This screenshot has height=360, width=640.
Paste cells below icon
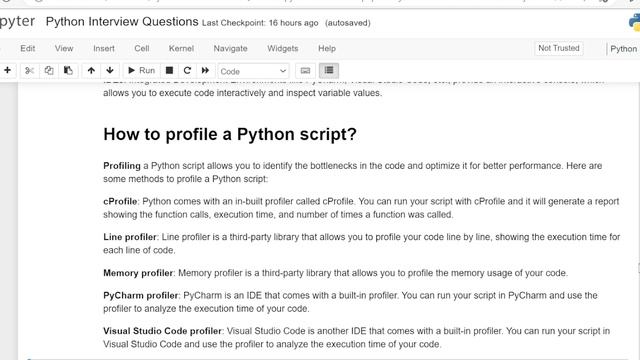point(68,71)
